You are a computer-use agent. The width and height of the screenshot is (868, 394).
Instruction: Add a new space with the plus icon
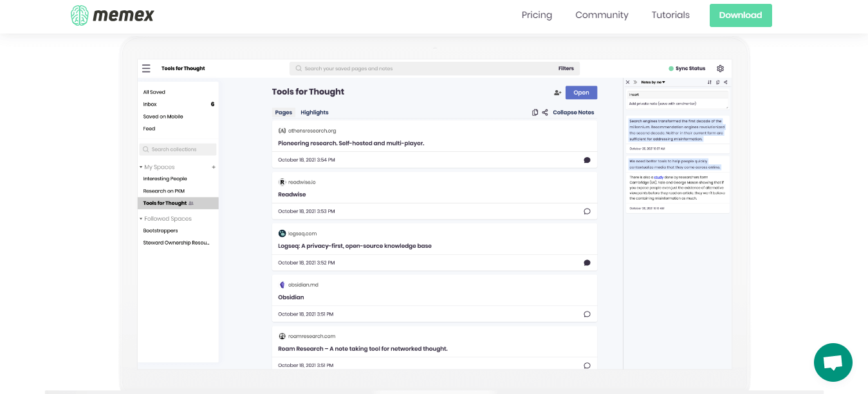[214, 167]
